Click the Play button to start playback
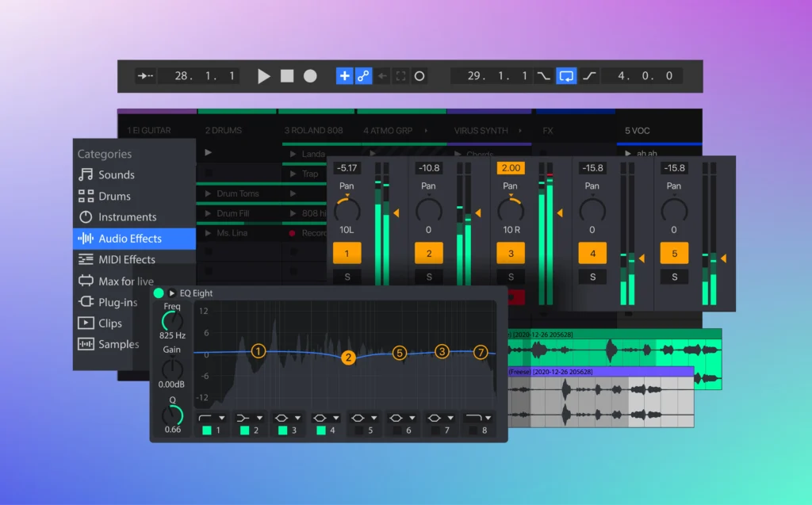The width and height of the screenshot is (812, 505). point(264,75)
